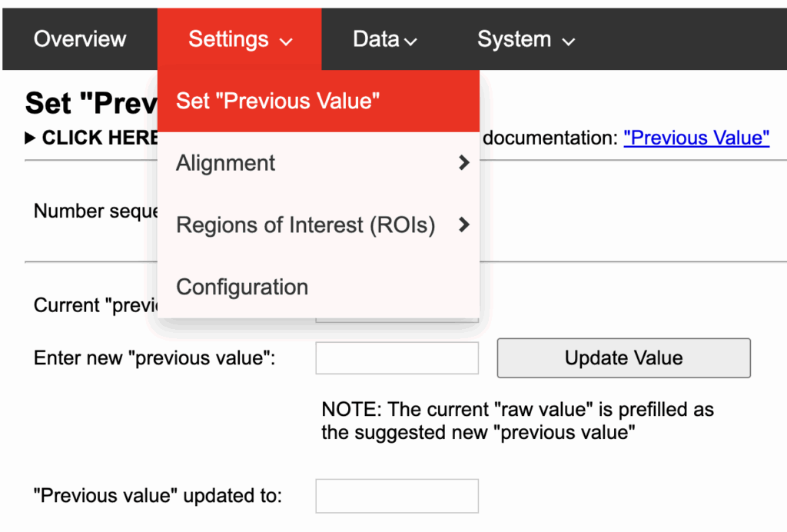Screen dimensions: 787x532
Task: Click the Settings menu label
Action: pyautogui.click(x=228, y=39)
